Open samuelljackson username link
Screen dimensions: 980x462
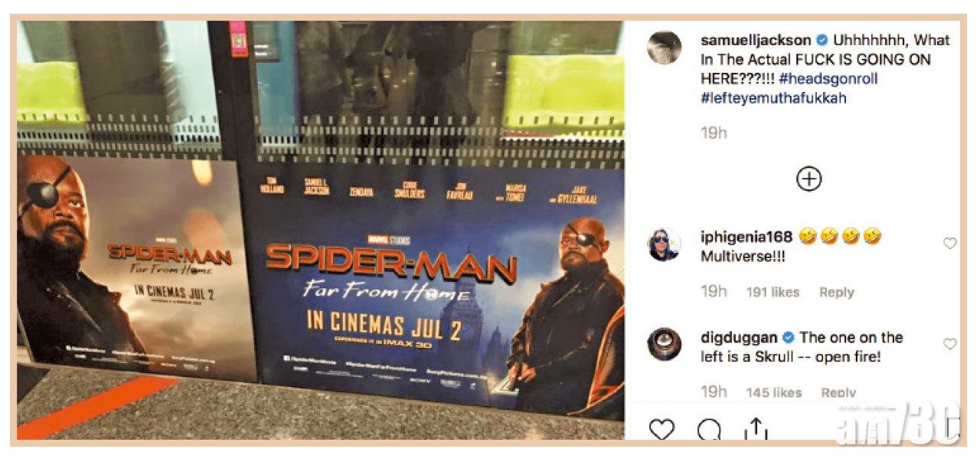click(x=756, y=41)
